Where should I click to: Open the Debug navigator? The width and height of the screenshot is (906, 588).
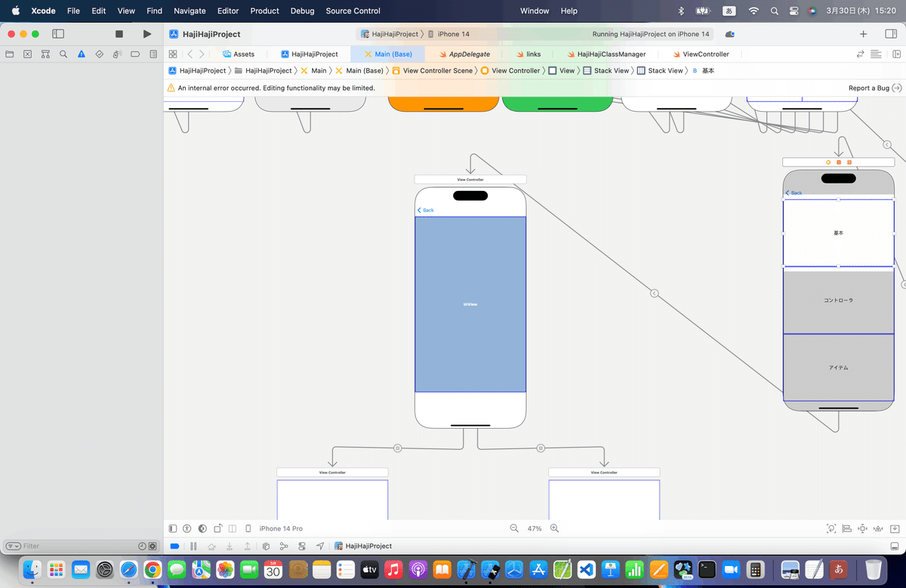[x=117, y=54]
